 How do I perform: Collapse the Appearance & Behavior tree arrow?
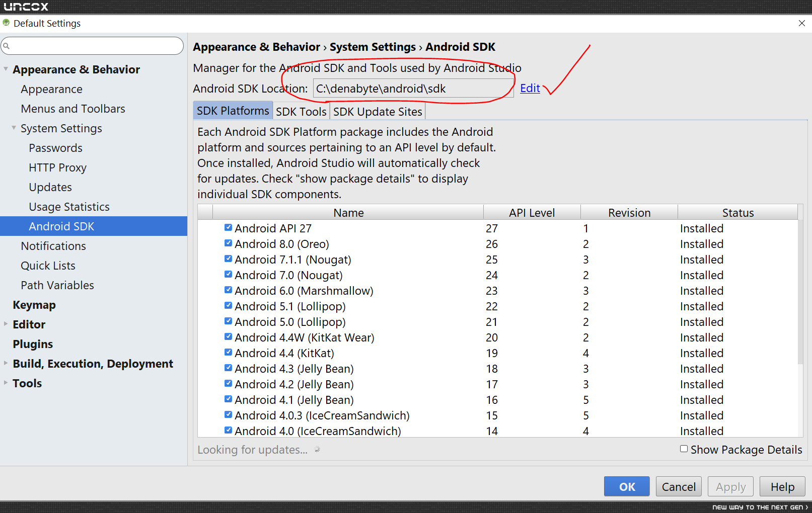pos(6,69)
